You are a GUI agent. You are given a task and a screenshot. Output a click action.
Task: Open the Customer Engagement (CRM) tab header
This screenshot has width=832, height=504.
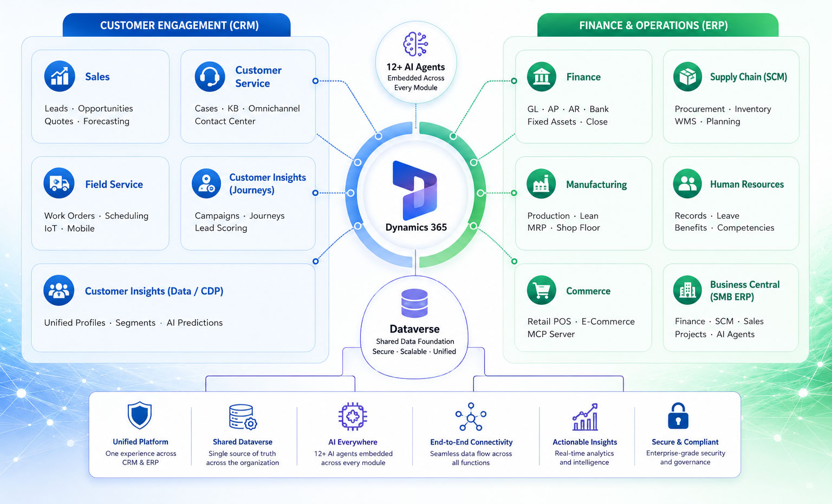click(x=177, y=25)
